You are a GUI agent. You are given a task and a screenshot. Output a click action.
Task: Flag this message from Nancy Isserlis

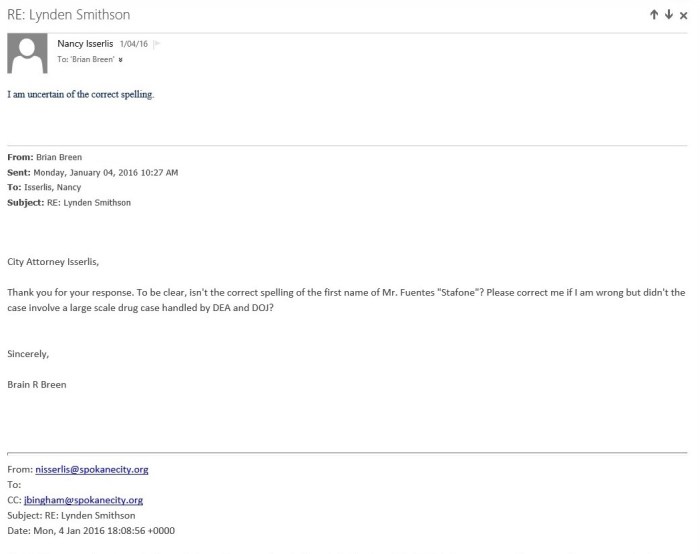coord(157,44)
